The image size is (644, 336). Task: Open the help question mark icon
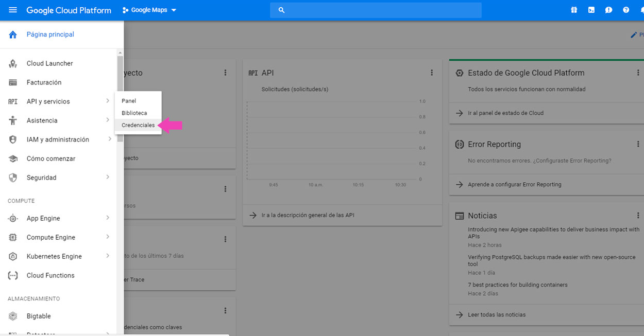pyautogui.click(x=626, y=10)
